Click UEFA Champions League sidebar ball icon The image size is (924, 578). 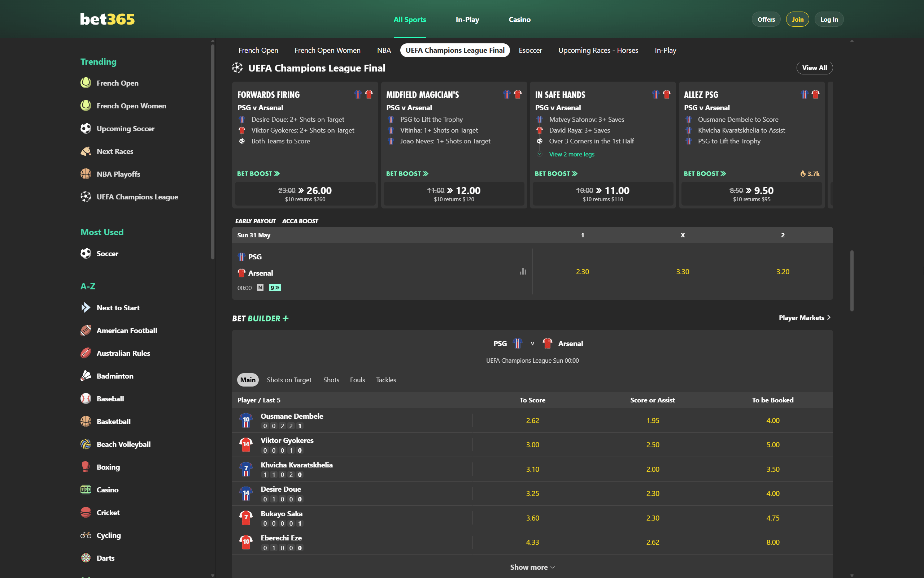tap(86, 197)
